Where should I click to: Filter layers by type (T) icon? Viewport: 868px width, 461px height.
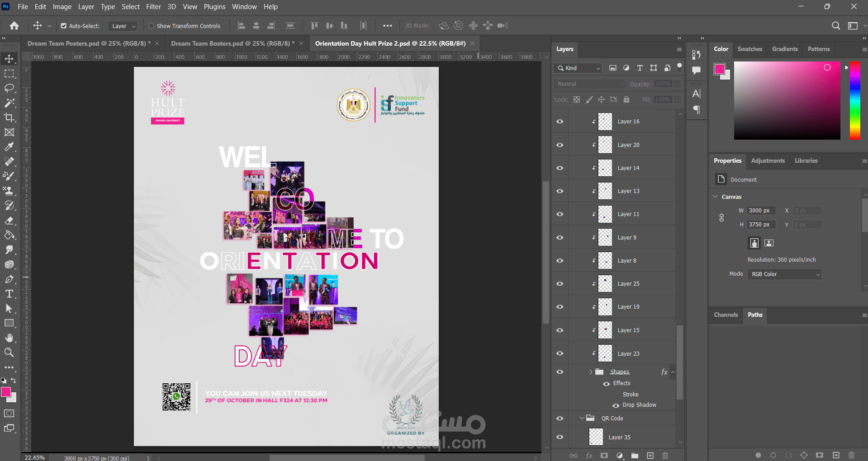click(x=640, y=68)
